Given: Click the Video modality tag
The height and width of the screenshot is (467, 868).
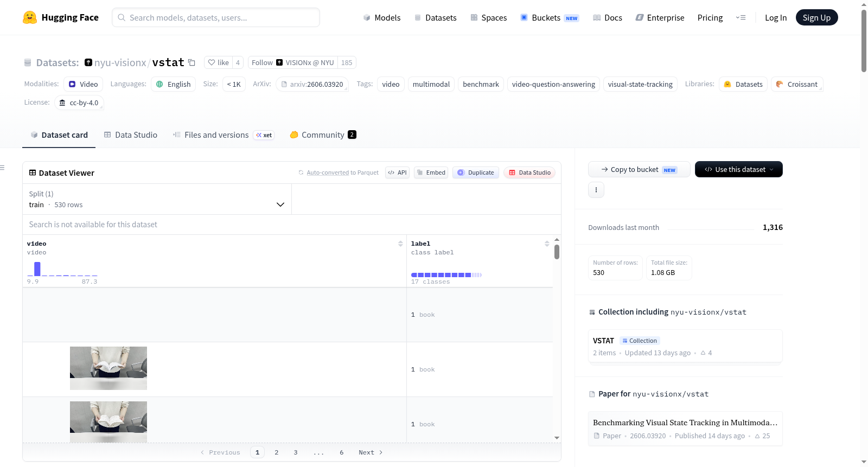Looking at the screenshot, I should coord(83,84).
